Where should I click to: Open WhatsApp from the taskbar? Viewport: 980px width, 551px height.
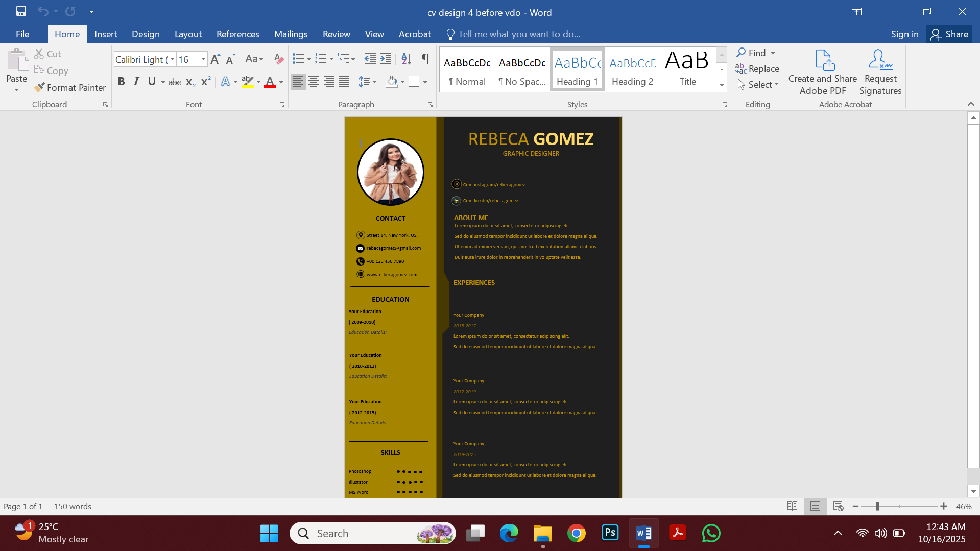coord(711,533)
